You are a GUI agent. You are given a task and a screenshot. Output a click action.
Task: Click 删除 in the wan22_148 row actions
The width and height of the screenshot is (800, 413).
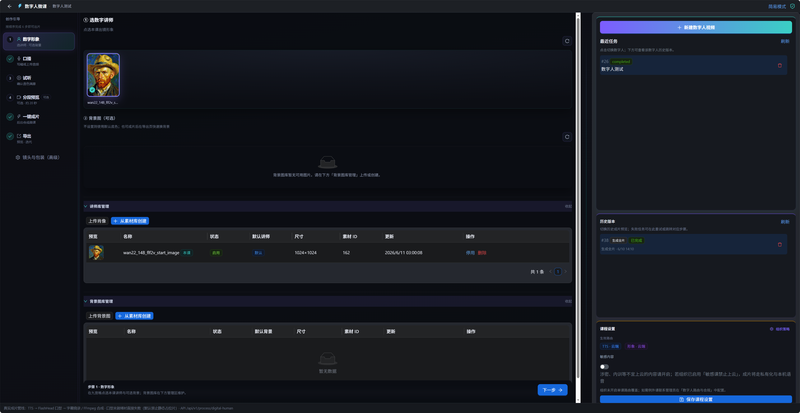coord(482,253)
